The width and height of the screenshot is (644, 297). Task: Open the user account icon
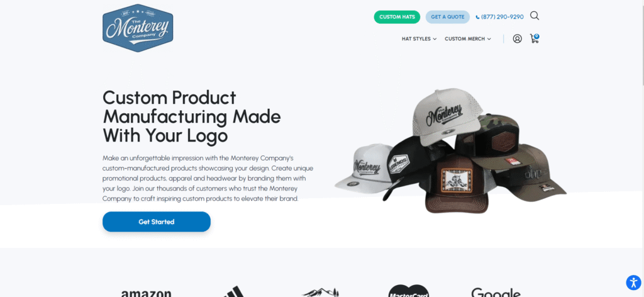tap(518, 39)
